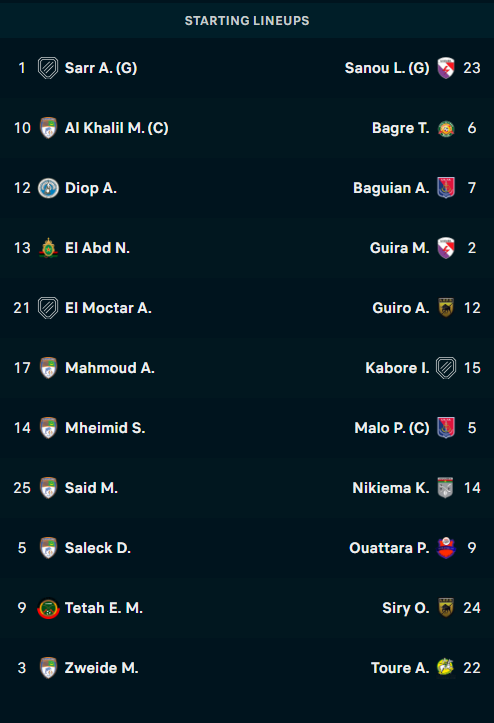The width and height of the screenshot is (494, 723).
Task: Select player Mahmoud A.
Action: [110, 368]
